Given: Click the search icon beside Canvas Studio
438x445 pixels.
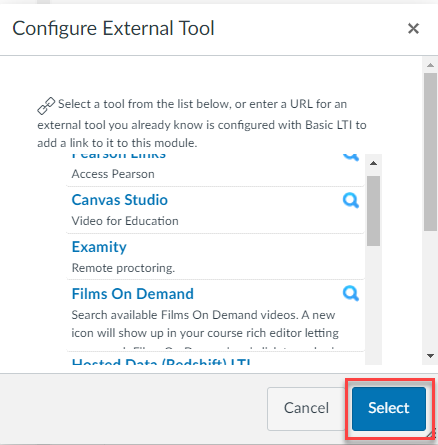Looking at the screenshot, I should (x=351, y=201).
